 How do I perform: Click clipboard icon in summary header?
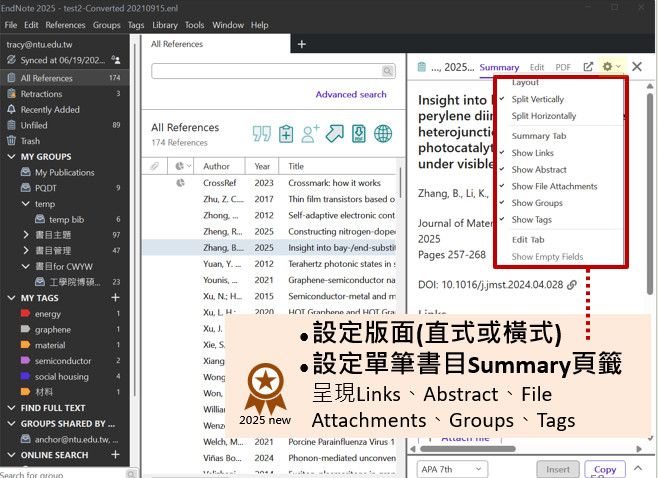422,67
